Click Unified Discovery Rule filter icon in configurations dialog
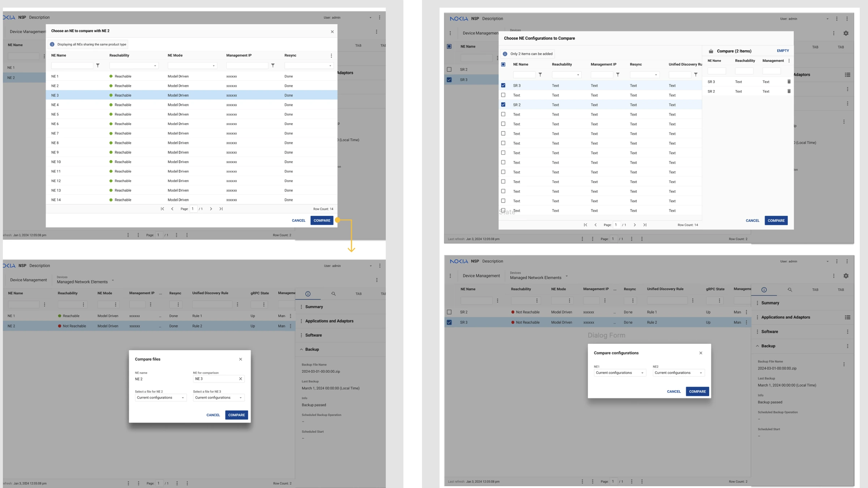Viewport: 868px width, 488px height. [x=695, y=75]
